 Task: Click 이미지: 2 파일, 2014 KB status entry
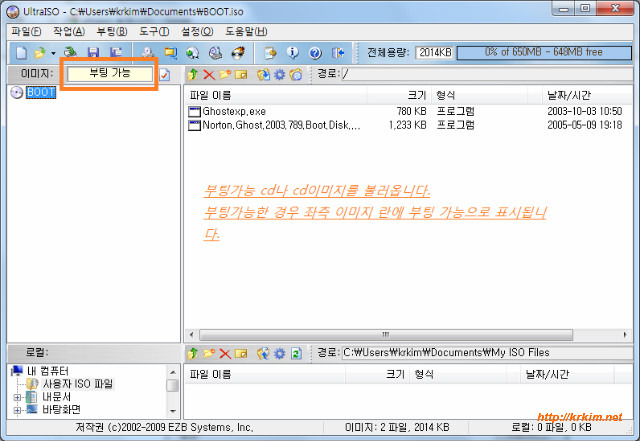point(397,428)
